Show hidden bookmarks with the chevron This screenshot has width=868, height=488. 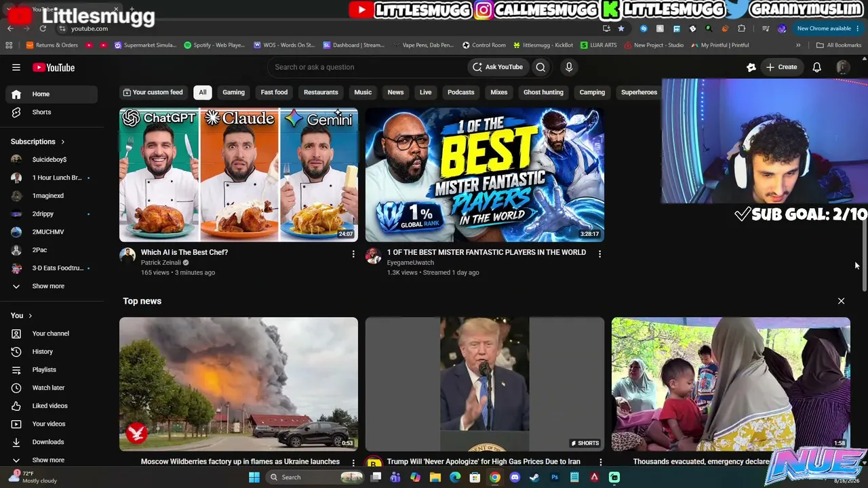798,45
